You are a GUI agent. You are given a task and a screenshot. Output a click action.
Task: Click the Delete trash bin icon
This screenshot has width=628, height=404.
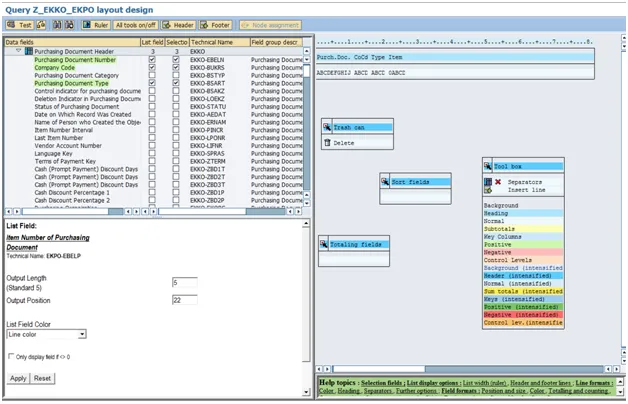326,143
